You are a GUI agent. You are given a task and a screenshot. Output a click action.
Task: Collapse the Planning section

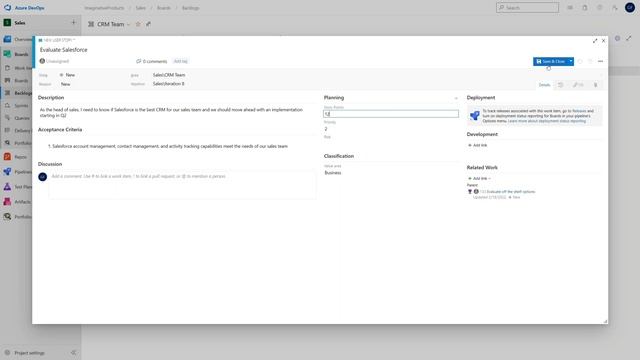pyautogui.click(x=456, y=98)
